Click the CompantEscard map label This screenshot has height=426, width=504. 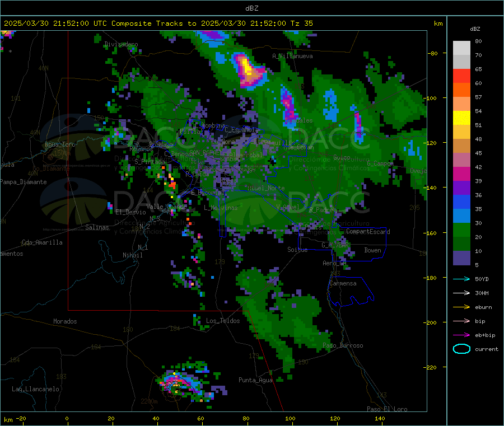coord(368,232)
